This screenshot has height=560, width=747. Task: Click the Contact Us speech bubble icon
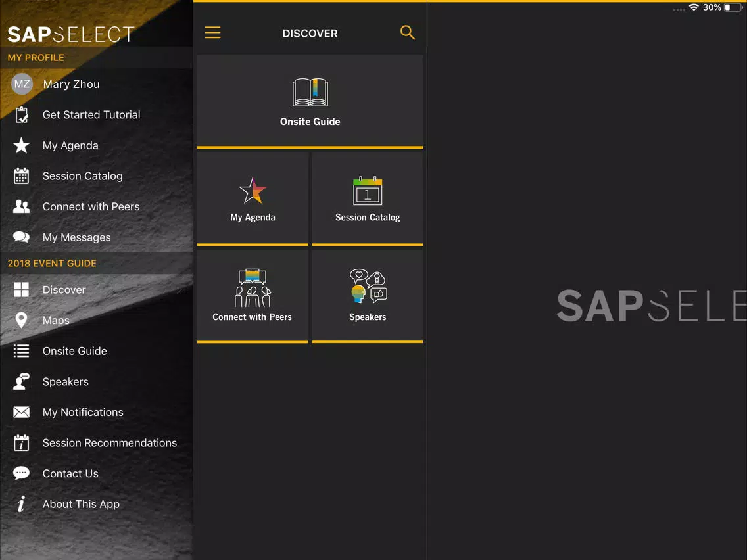[x=22, y=473]
